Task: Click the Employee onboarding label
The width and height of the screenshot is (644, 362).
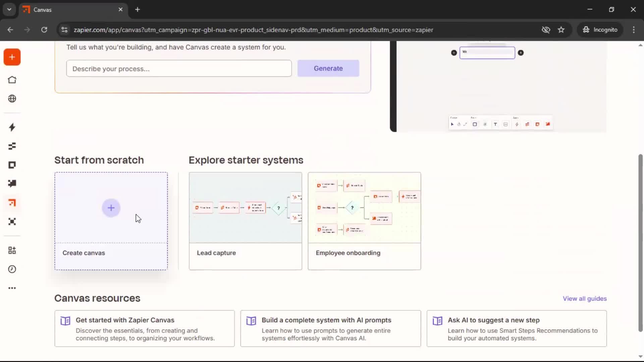Action: 348,253
